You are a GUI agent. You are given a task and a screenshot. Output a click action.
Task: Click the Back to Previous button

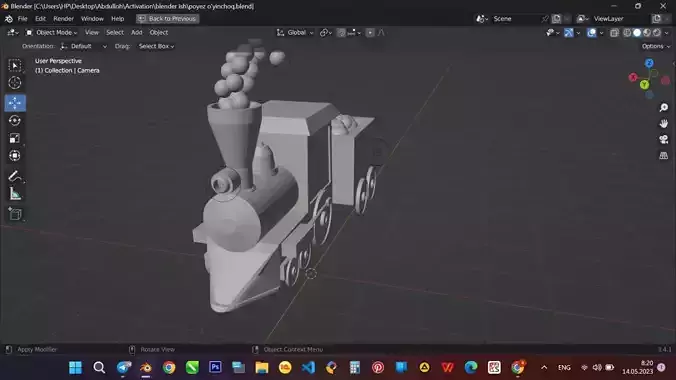(x=168, y=19)
